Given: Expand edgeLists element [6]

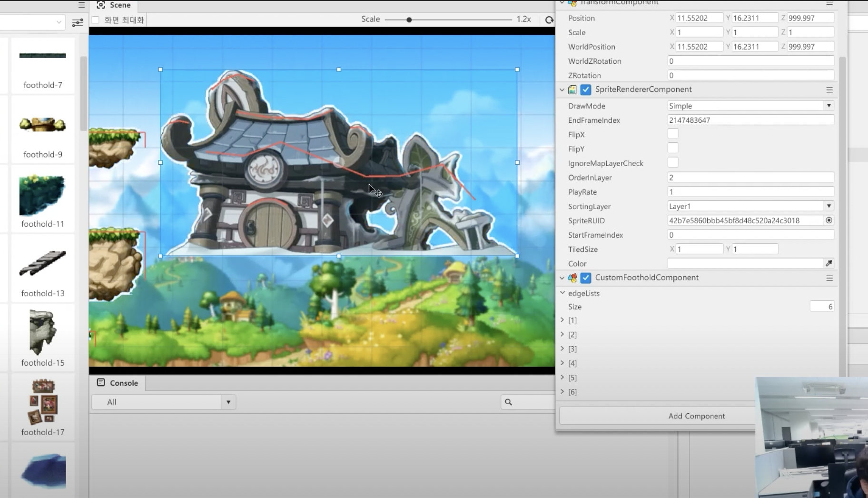Looking at the screenshot, I should tap(562, 391).
